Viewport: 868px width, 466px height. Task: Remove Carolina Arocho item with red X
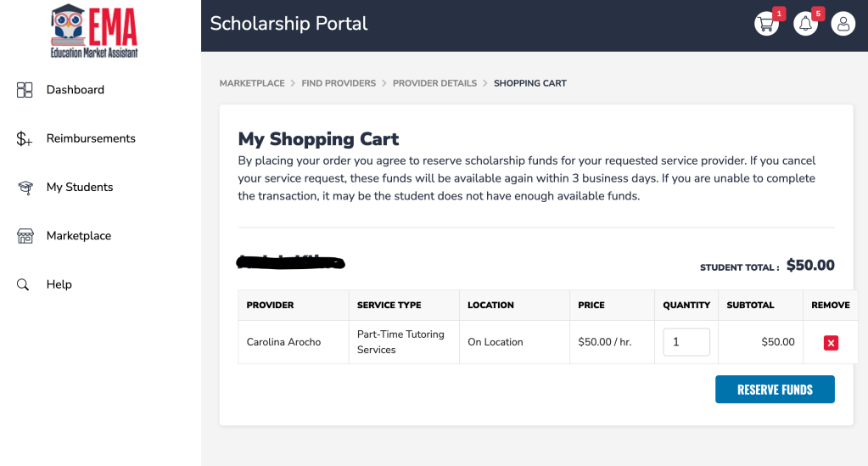(831, 343)
